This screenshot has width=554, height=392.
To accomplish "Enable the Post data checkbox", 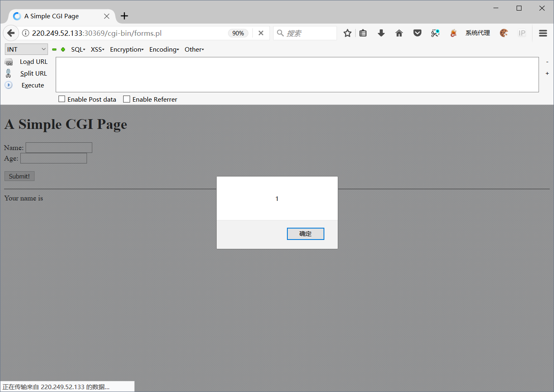I will (61, 99).
